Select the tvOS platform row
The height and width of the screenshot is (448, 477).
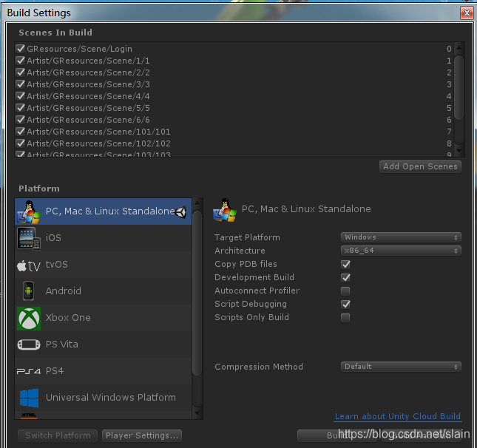[103, 265]
